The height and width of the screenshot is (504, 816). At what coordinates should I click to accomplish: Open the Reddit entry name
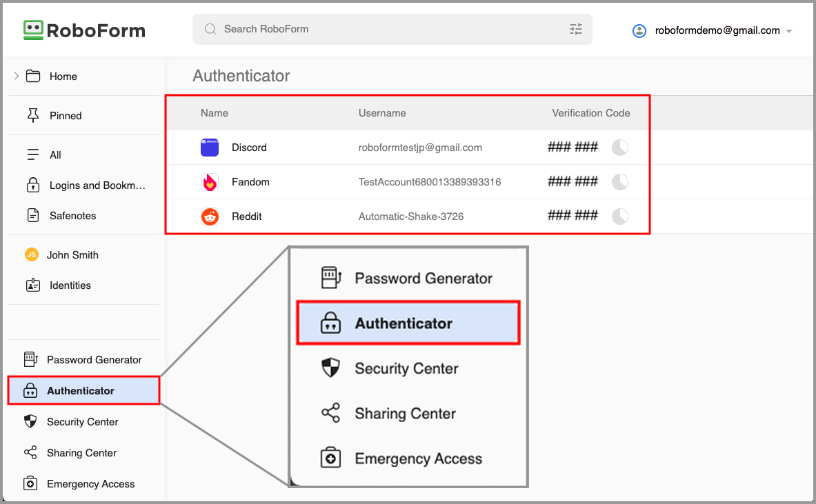(x=247, y=216)
